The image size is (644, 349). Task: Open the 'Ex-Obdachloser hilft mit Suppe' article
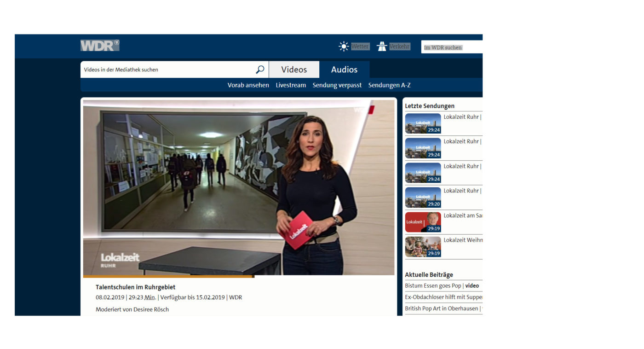tap(443, 297)
